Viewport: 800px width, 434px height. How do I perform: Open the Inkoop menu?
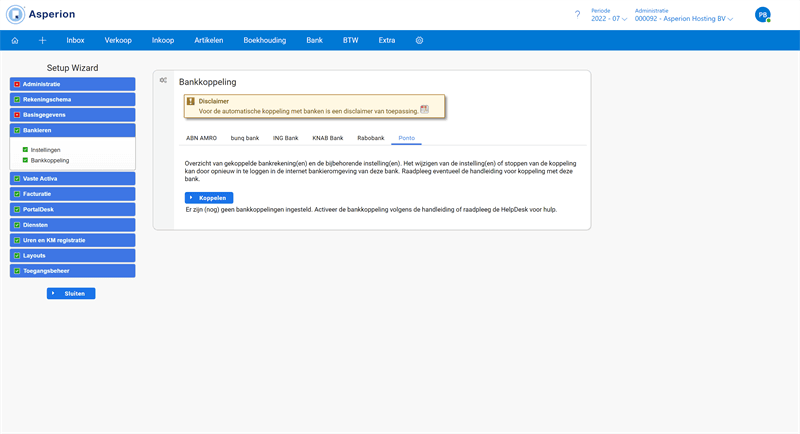pyautogui.click(x=163, y=40)
